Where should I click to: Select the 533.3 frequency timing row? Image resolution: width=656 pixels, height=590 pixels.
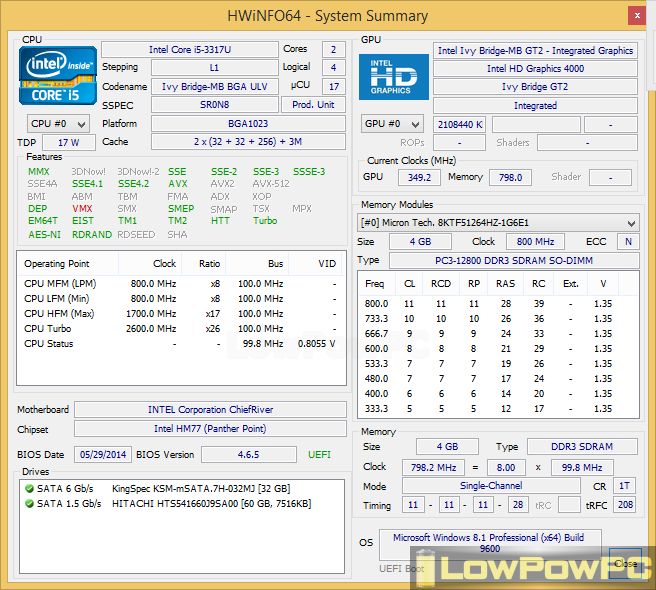[x=498, y=364]
